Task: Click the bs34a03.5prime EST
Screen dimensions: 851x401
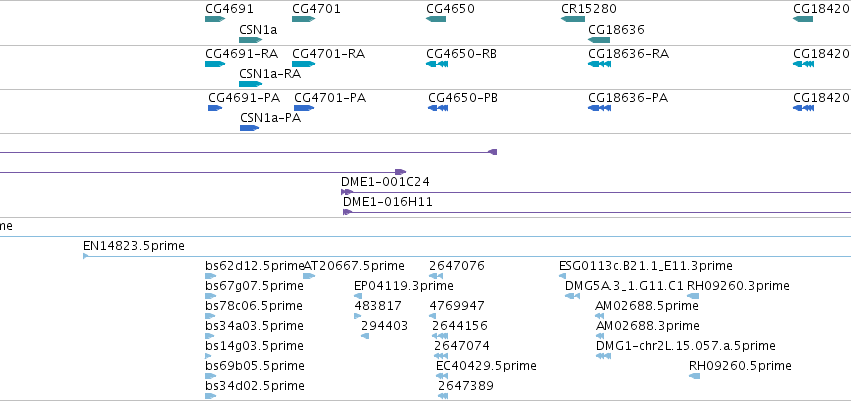Action: [x=209, y=336]
